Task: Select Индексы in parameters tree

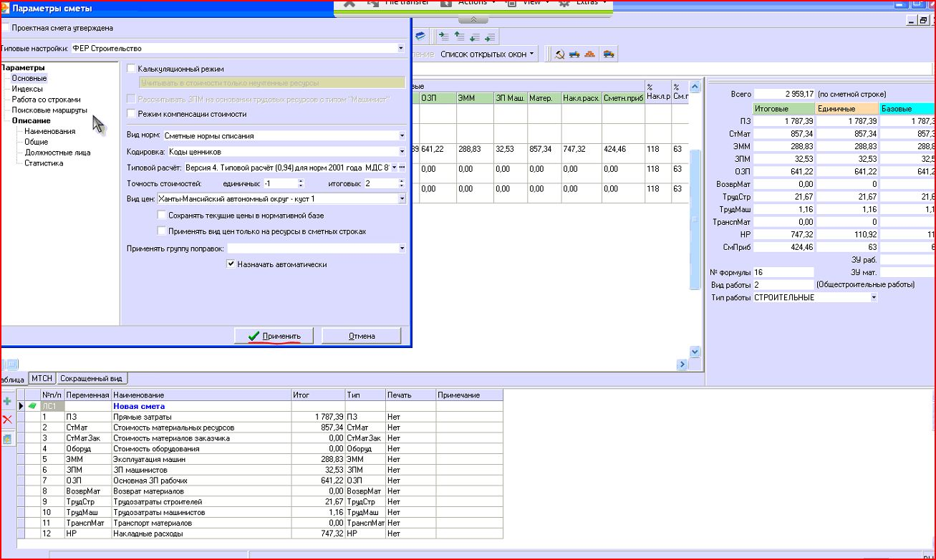Action: (27, 89)
